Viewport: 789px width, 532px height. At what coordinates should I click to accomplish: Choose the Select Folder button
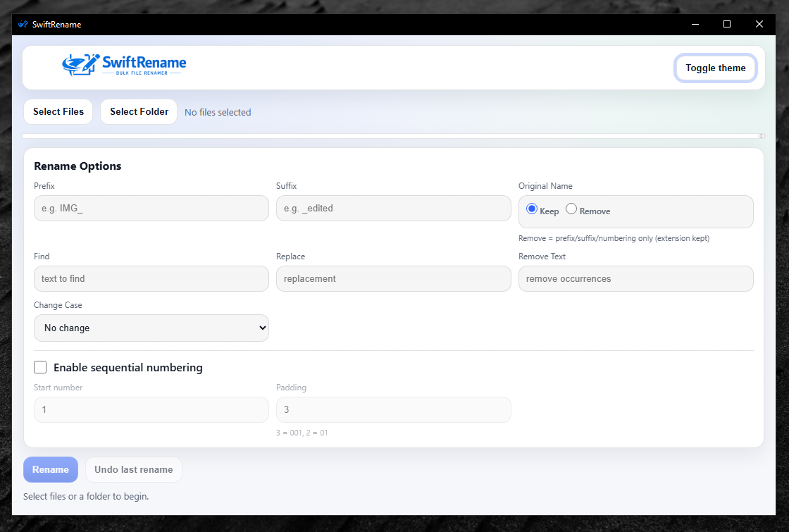point(139,111)
